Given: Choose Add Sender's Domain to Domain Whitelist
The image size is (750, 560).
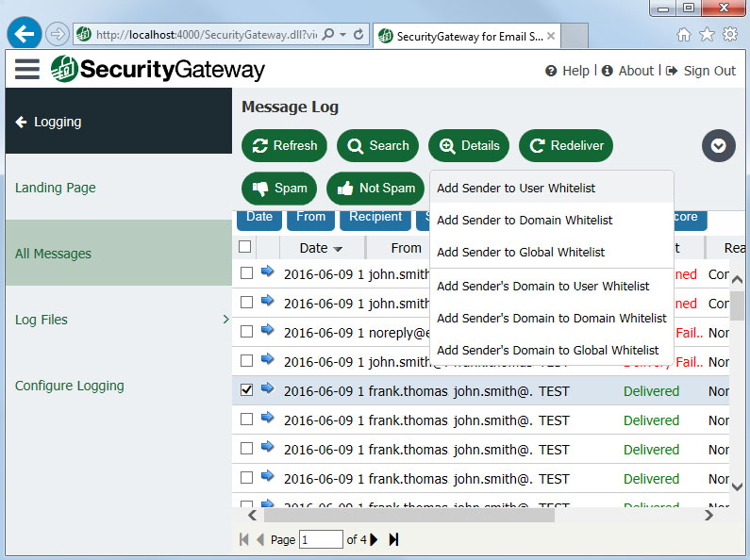Looking at the screenshot, I should [552, 319].
